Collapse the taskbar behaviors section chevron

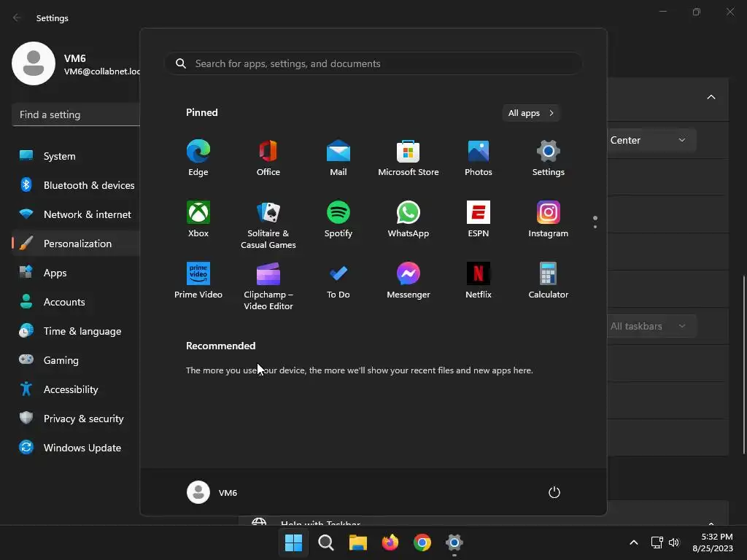coord(711,97)
